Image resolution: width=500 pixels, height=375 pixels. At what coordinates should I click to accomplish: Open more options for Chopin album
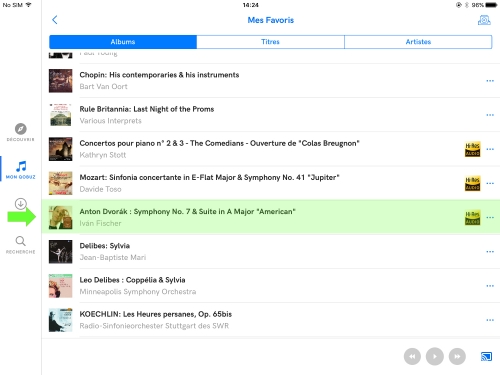coord(490,81)
